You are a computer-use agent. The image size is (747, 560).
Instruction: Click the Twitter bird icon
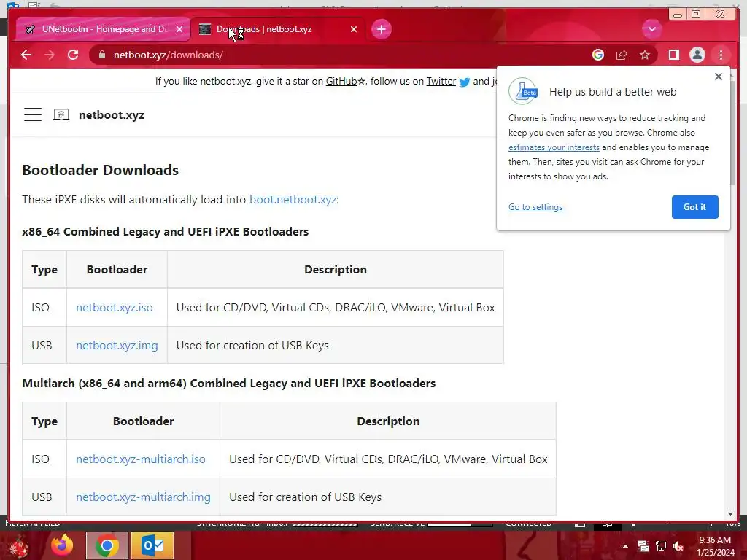pyautogui.click(x=465, y=82)
